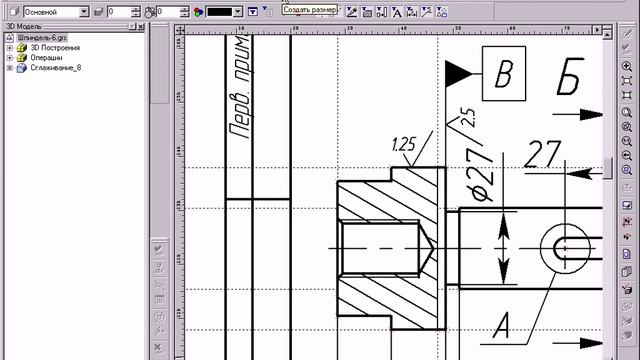
Task: Click the checkmark icon in left toolbar
Action: pyautogui.click(x=159, y=249)
